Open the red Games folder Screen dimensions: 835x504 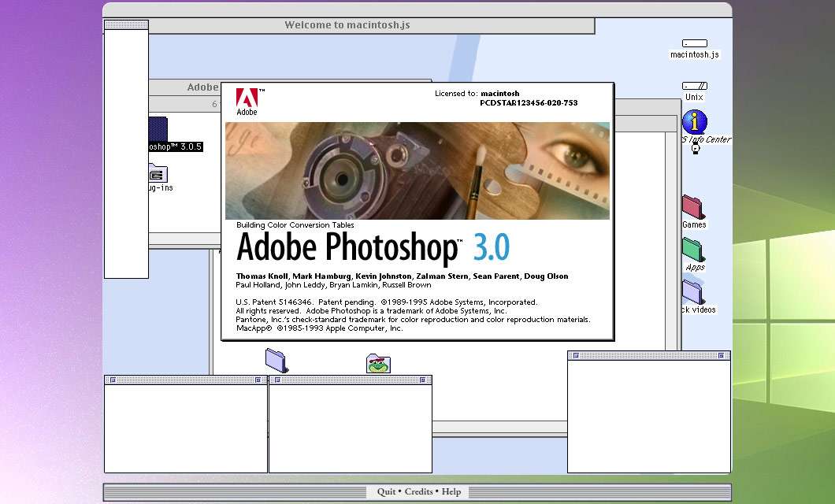point(693,208)
